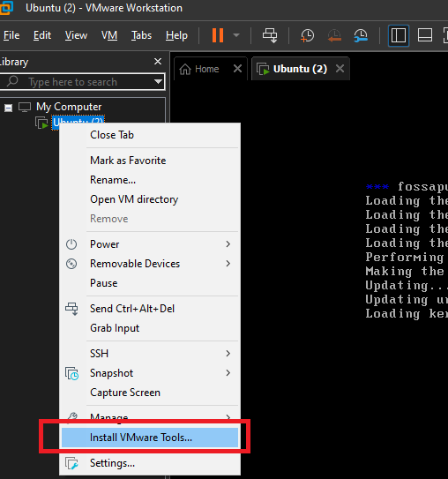Toggle the library sidebar view icon
The image size is (448, 479).
399,36
